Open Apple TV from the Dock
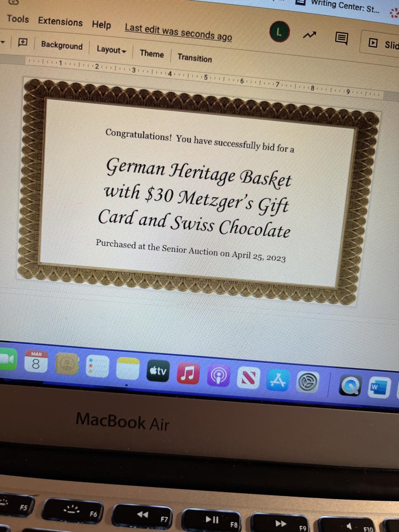Image resolution: width=399 pixels, height=532 pixels. coord(158,371)
